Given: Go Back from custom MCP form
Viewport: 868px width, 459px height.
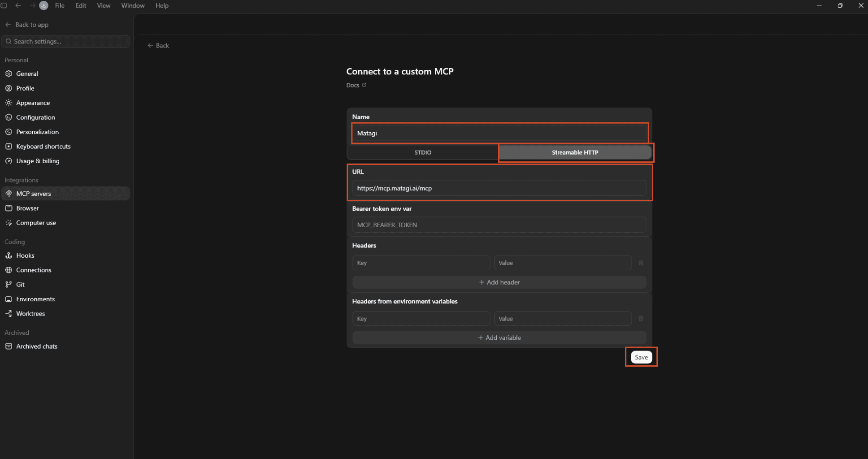Looking at the screenshot, I should [x=158, y=46].
